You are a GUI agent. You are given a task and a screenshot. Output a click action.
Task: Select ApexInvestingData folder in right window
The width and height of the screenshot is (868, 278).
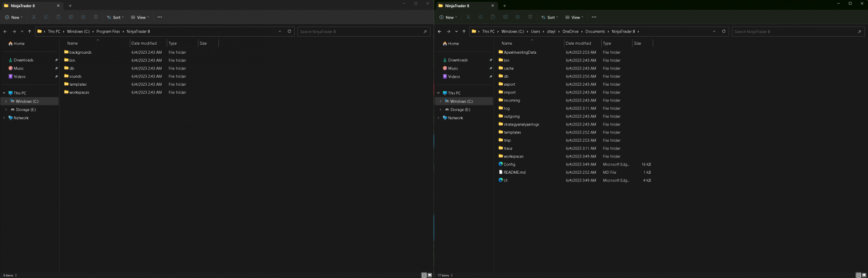click(520, 52)
